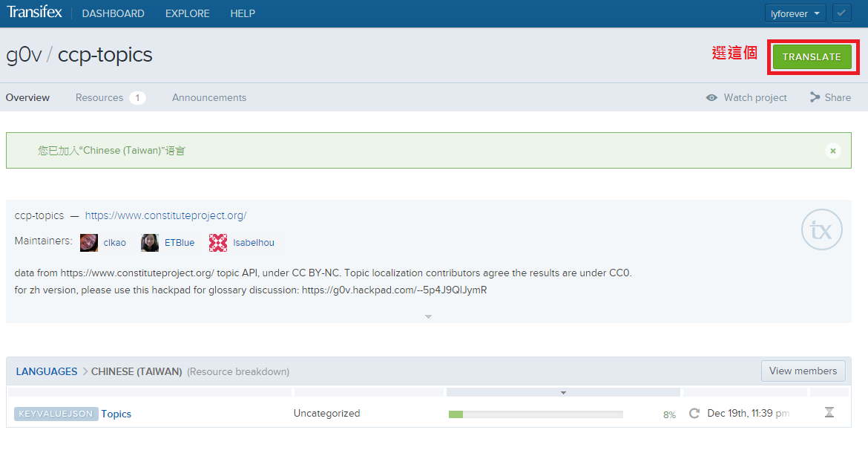Open the lyforever user dropdown
Screen dimensions: 868x456
pyautogui.click(x=795, y=13)
